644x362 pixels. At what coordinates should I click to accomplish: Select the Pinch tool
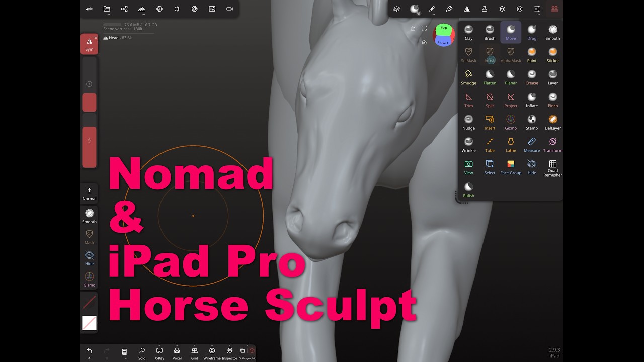tap(553, 100)
